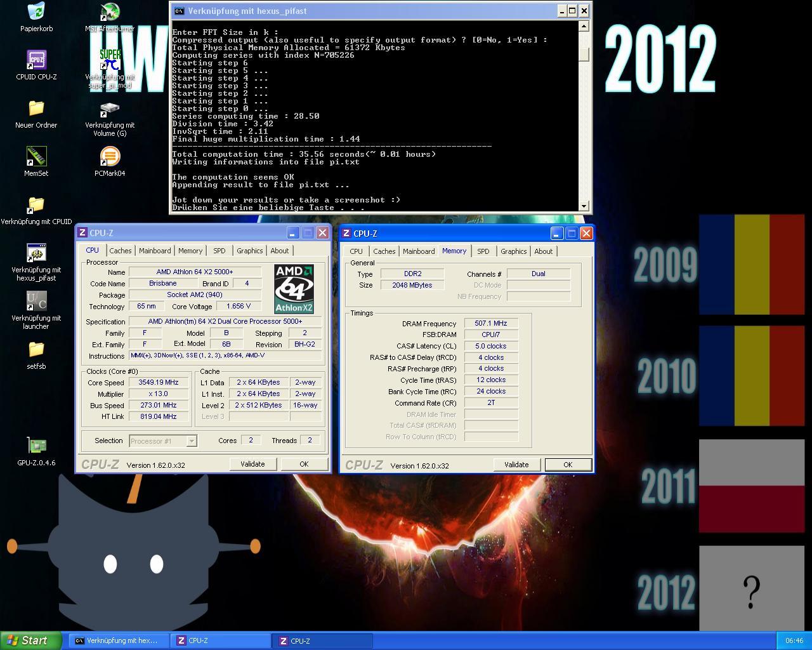The width and height of the screenshot is (812, 650).
Task: Click the console vertical scrollbar thumb
Action: point(584,55)
